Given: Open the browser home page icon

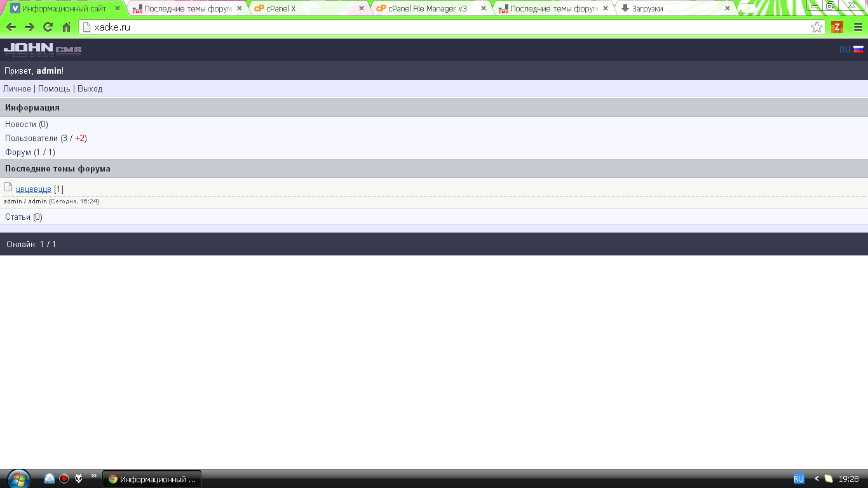Looking at the screenshot, I should (66, 27).
